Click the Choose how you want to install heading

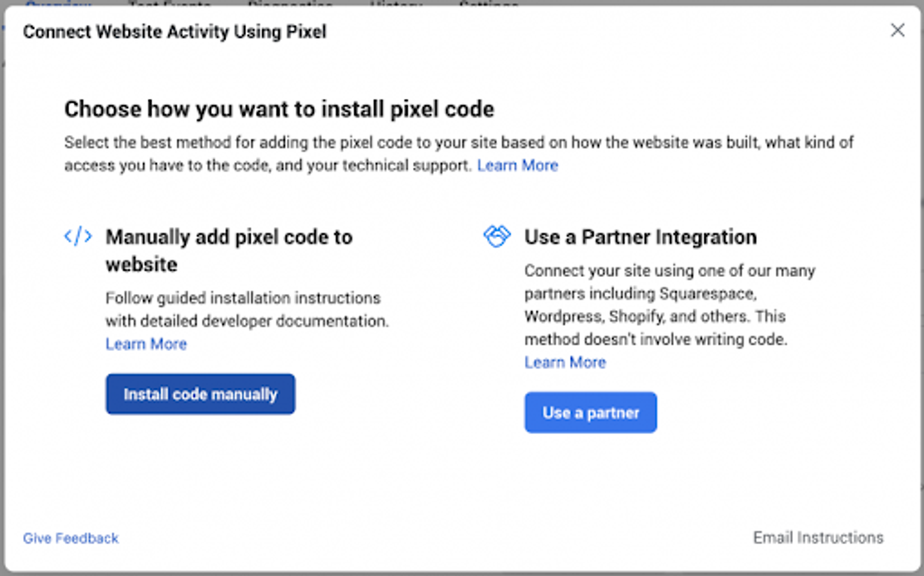pyautogui.click(x=279, y=109)
